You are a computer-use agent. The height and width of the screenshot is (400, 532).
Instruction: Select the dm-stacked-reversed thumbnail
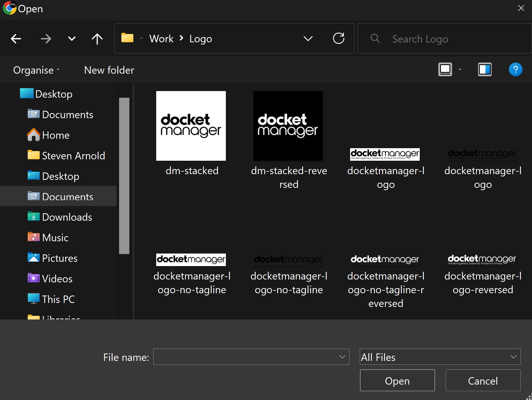(288, 126)
